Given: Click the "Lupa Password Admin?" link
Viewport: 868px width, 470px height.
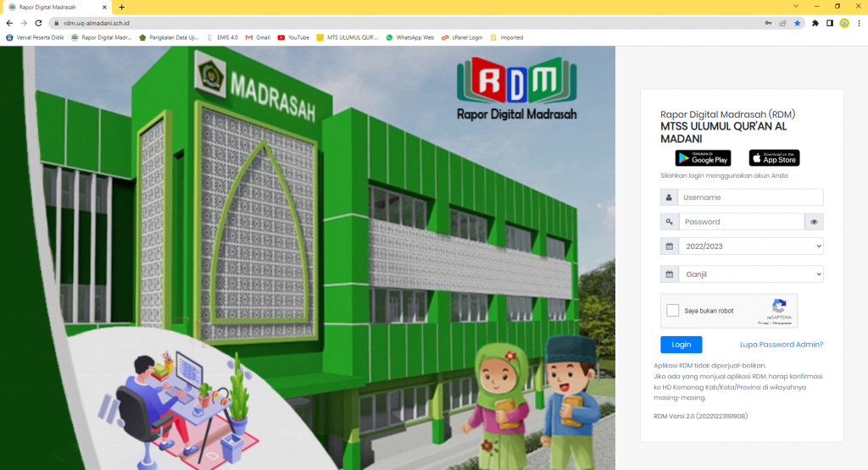Looking at the screenshot, I should pos(782,345).
